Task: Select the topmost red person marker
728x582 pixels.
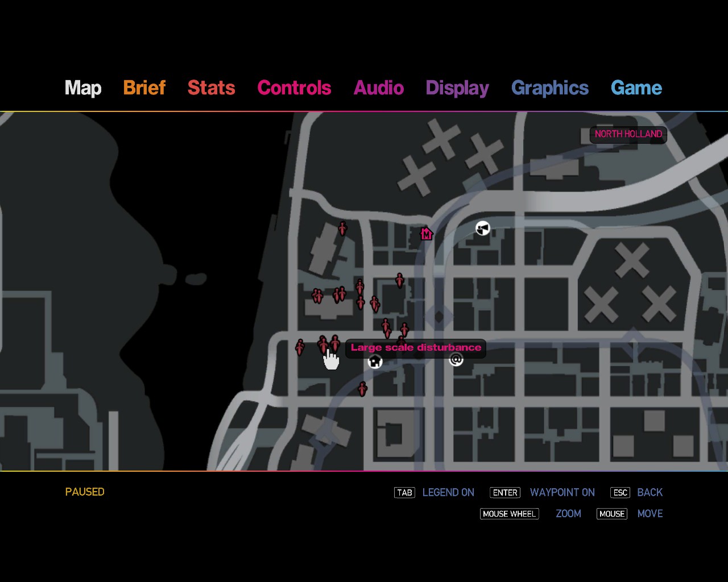Action: tap(342, 228)
